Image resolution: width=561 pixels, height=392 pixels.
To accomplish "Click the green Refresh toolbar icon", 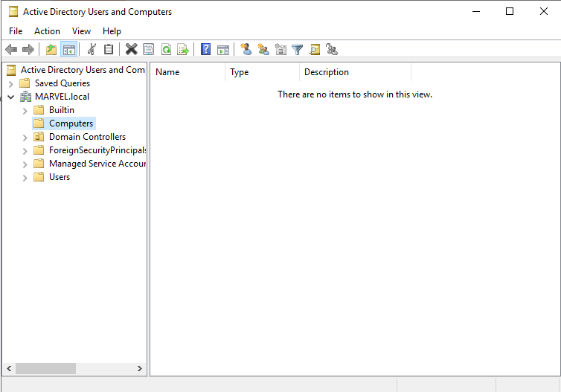I will click(166, 50).
